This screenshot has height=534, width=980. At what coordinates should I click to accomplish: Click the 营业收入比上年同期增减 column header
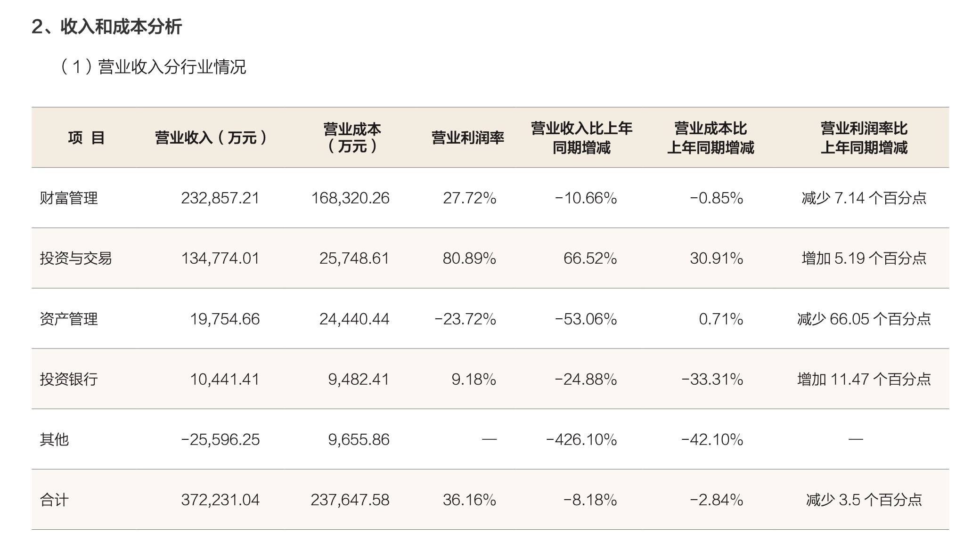point(581,138)
